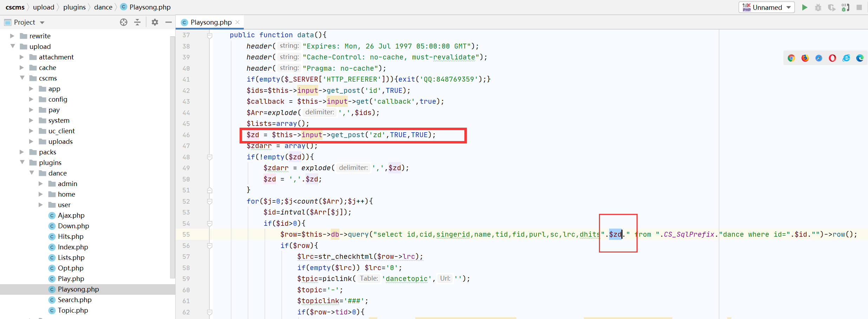Click the Playsong.php breadcrumb in the navigation bar
This screenshot has height=319, width=868.
coord(145,7)
